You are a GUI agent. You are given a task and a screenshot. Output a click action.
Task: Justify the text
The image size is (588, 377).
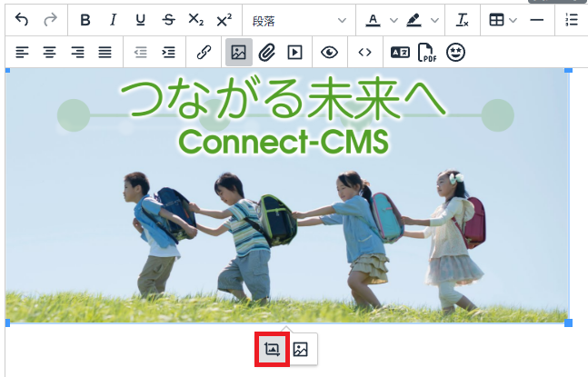click(105, 52)
